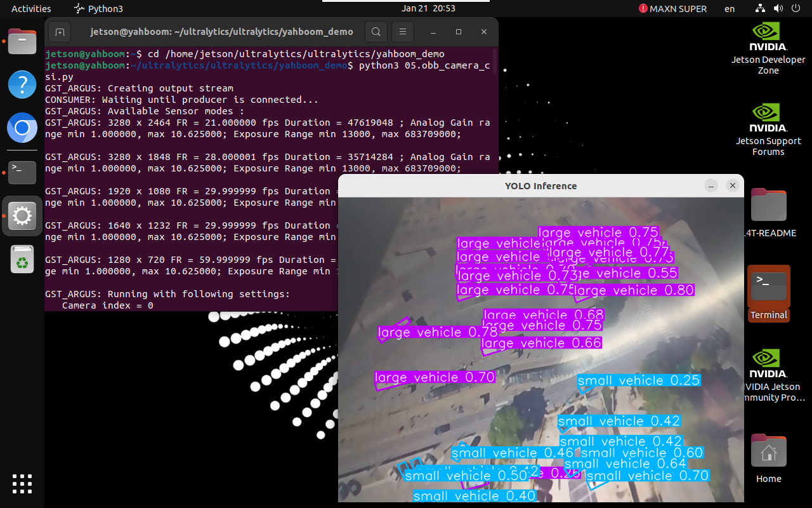Screen dimensions: 812x508
Task: Open Settings from the dock
Action: (x=22, y=216)
